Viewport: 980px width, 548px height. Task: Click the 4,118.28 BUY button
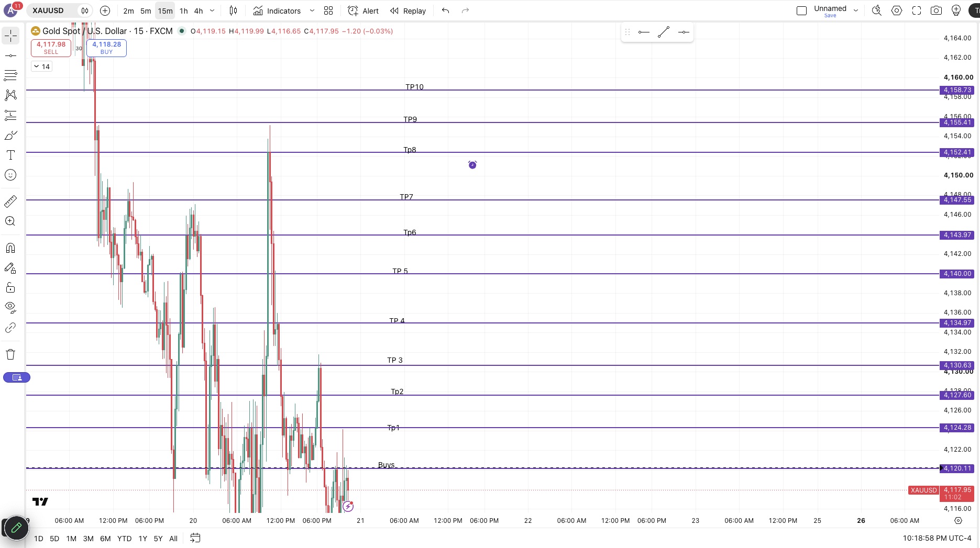click(x=106, y=48)
